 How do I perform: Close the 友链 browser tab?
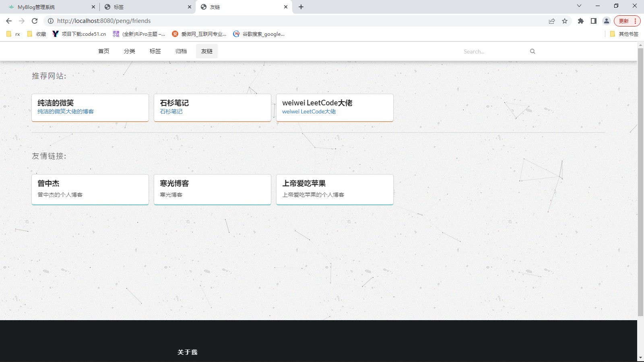point(286,7)
